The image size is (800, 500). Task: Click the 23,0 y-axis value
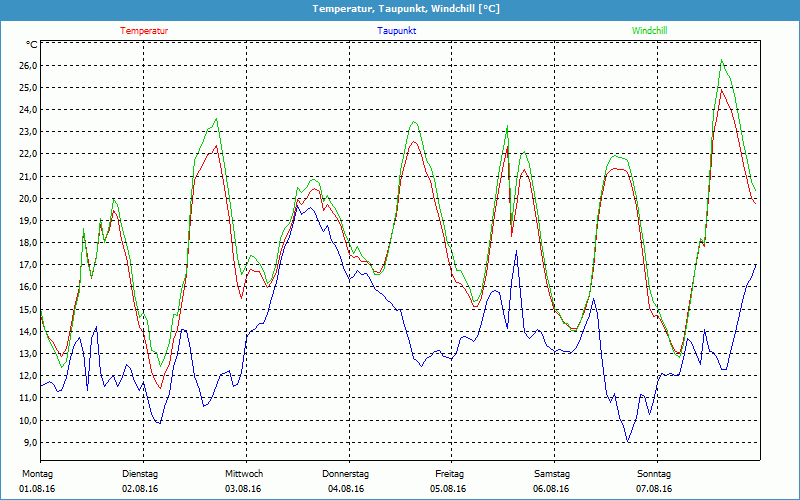point(28,132)
